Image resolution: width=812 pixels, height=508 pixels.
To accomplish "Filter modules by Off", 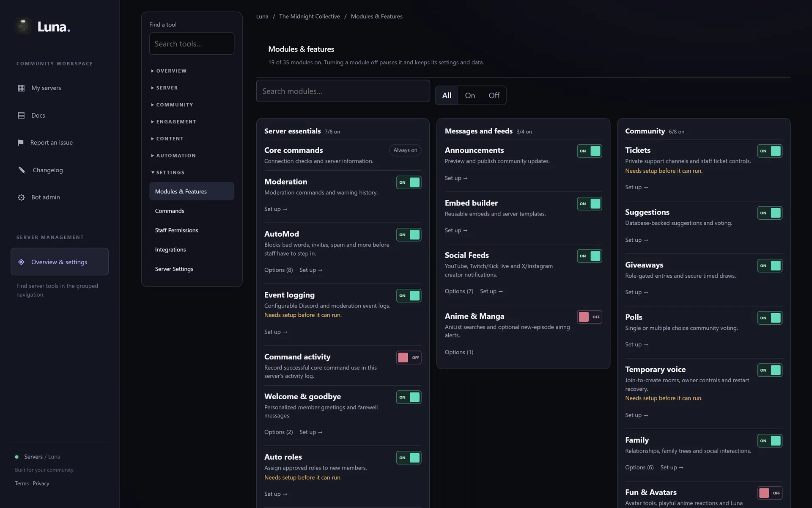I will (494, 96).
